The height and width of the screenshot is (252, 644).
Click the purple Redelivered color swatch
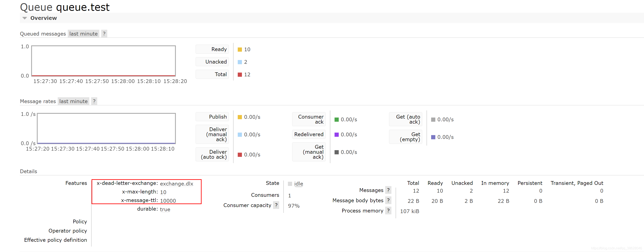point(336,134)
